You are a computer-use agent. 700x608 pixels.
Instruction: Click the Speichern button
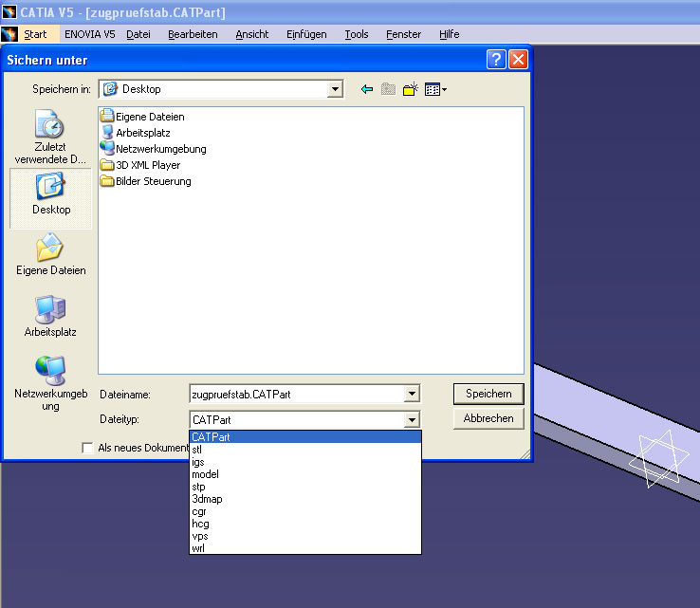click(488, 394)
